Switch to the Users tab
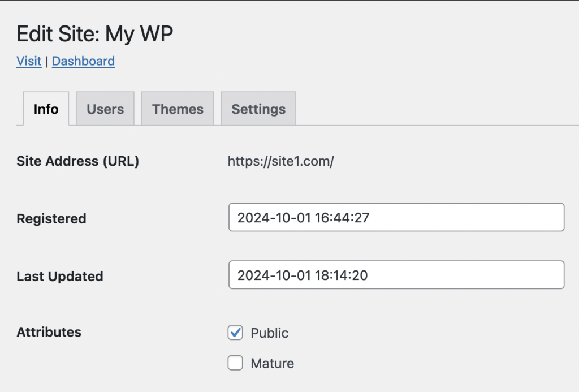579x392 pixels. click(x=105, y=109)
